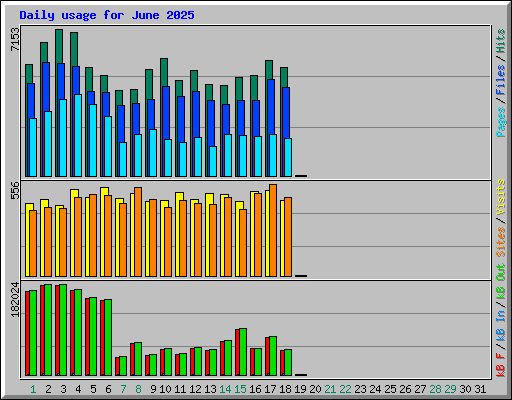Select day 19 on the x-axis

pos(300,389)
